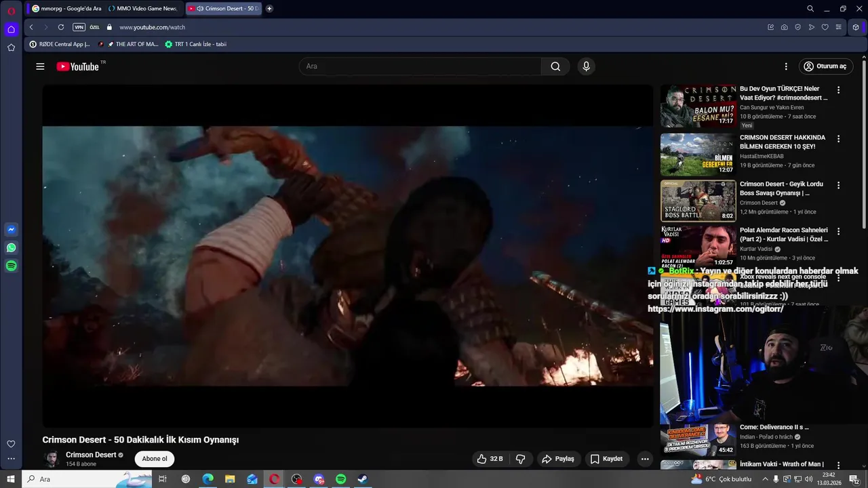The width and height of the screenshot is (868, 488).
Task: Open the bookmarks star in Opera sidebar
Action: coord(11,47)
